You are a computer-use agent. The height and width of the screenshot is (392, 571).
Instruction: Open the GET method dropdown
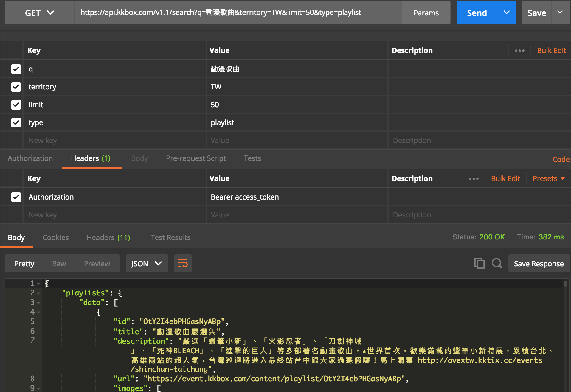[40, 13]
